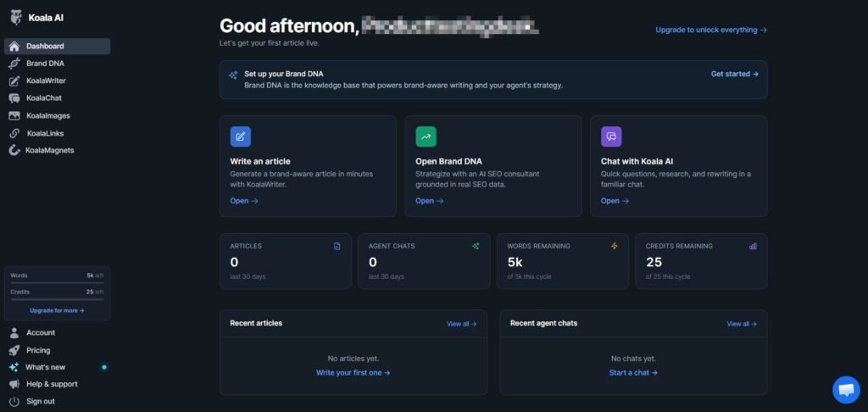Click the Koala AI logo icon
868x412 pixels.
pyautogui.click(x=15, y=17)
